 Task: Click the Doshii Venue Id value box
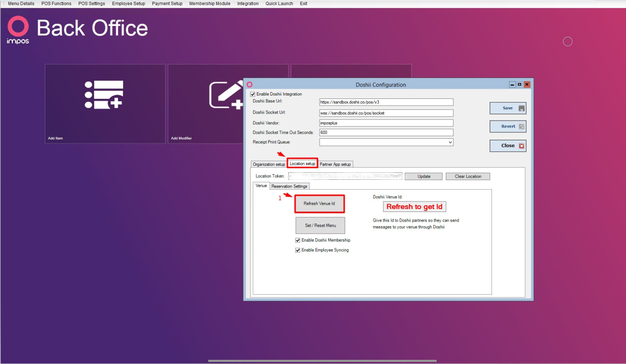[x=414, y=207]
